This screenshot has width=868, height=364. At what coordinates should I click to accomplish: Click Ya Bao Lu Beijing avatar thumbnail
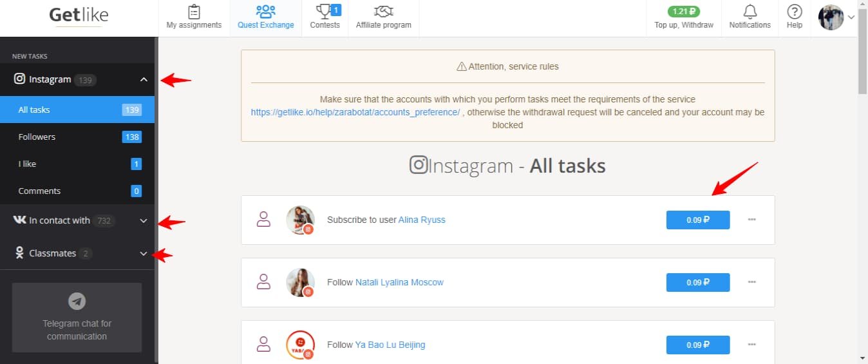[x=300, y=345]
